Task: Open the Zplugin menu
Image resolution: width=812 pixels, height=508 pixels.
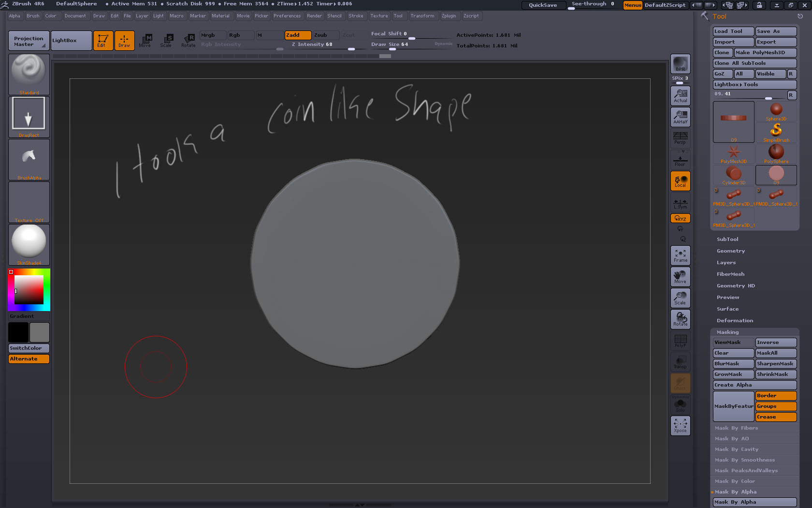Action: pos(449,16)
